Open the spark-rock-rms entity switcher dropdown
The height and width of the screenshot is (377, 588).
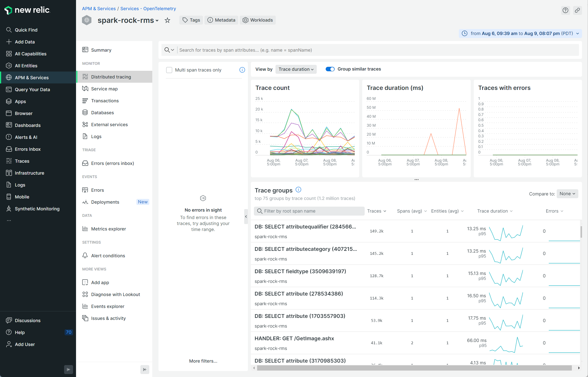pyautogui.click(x=157, y=21)
